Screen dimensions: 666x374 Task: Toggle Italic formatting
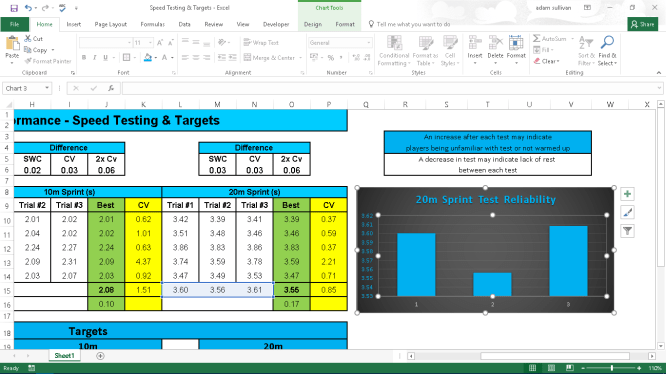coord(94,58)
